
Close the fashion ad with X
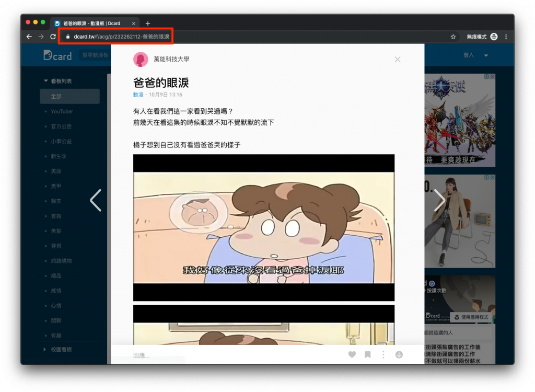(493, 178)
